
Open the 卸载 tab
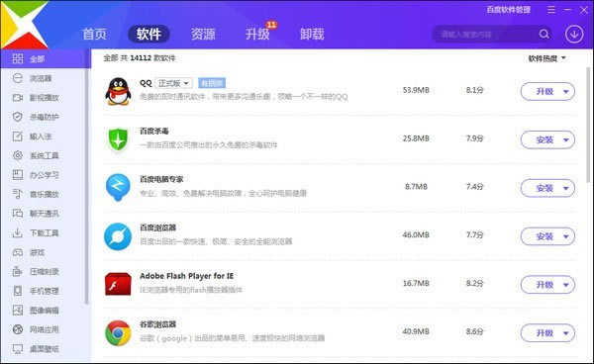coord(312,34)
